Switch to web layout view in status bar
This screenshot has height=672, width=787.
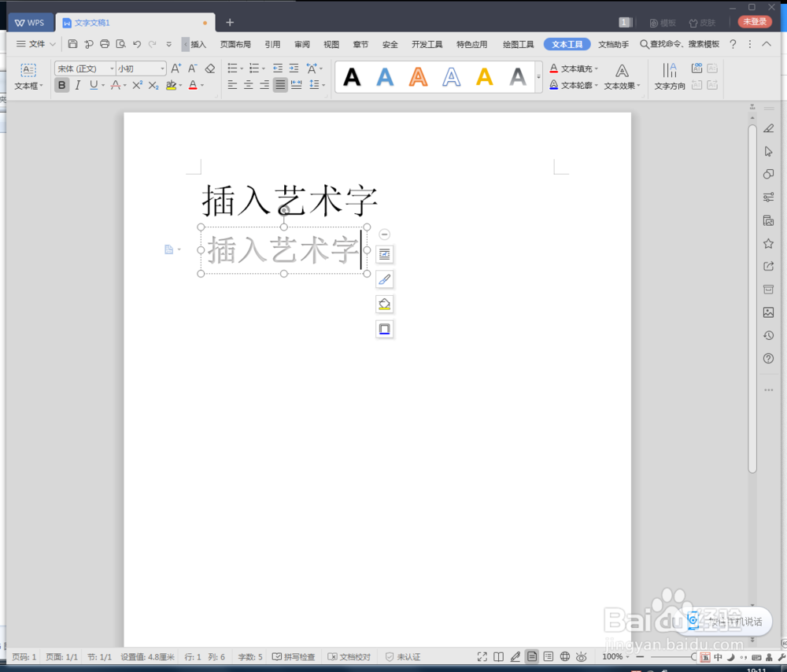[x=564, y=657]
